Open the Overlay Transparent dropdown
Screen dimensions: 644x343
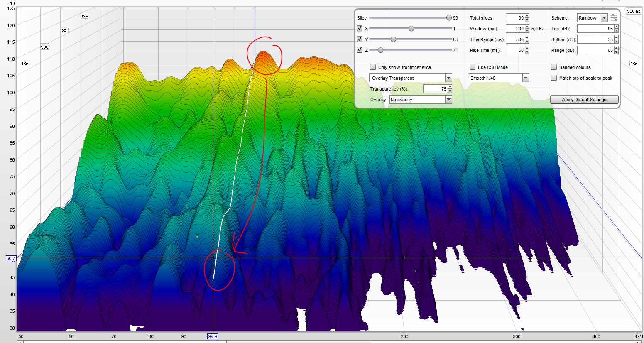(x=410, y=78)
